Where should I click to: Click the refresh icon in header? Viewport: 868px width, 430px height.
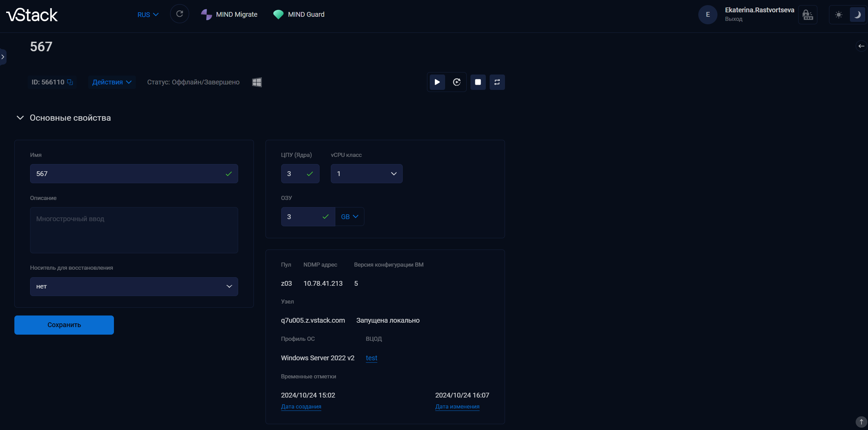click(x=179, y=14)
